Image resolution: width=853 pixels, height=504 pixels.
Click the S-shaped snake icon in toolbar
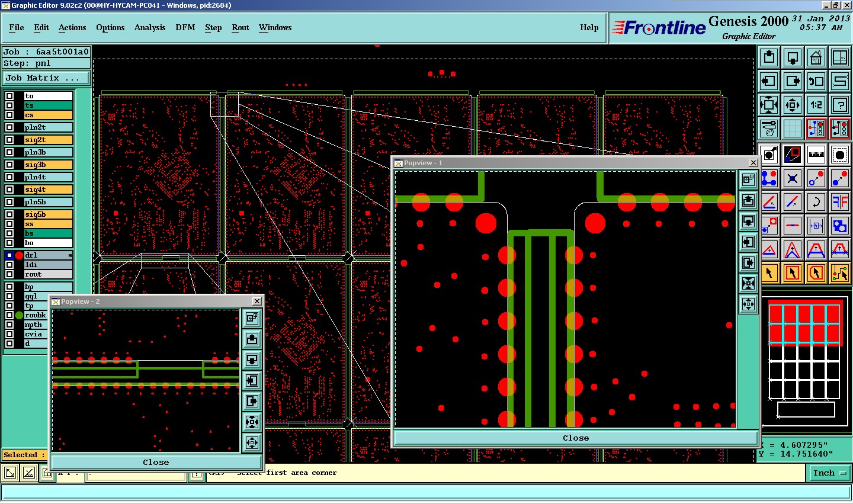[x=840, y=81]
